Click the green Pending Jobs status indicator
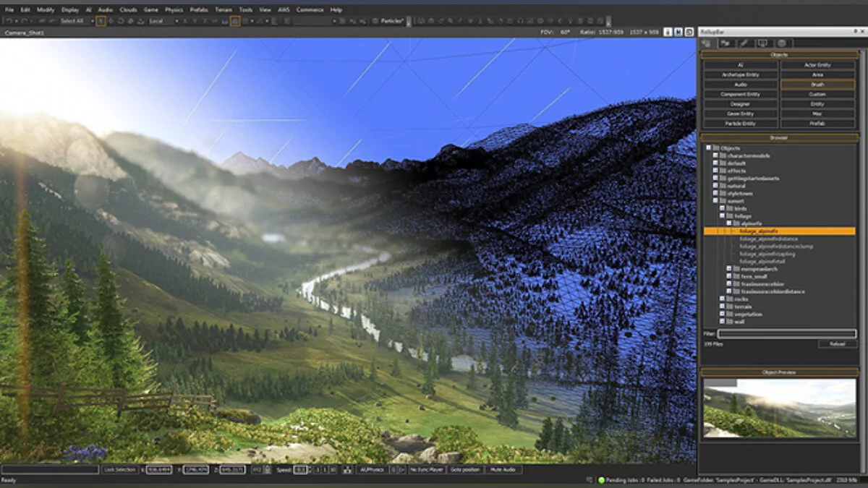The height and width of the screenshot is (488, 868). [601, 480]
